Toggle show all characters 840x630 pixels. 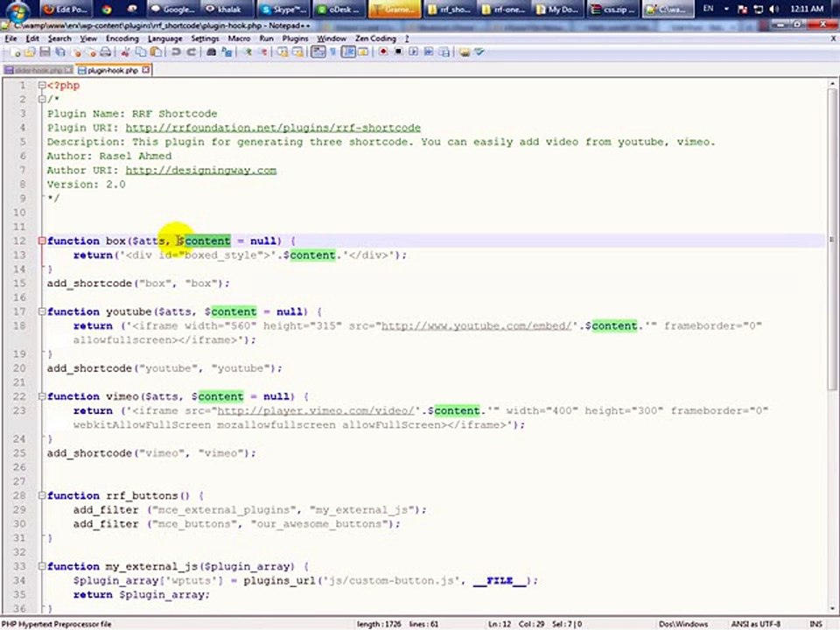332,52
